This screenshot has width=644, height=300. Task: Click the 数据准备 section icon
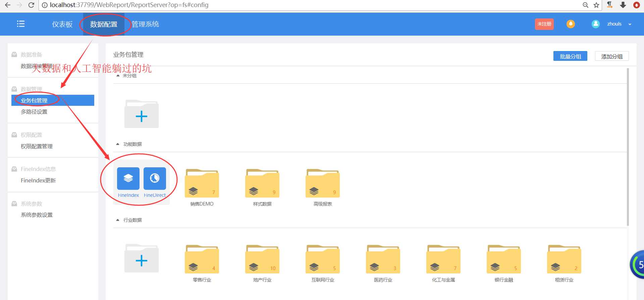[14, 54]
